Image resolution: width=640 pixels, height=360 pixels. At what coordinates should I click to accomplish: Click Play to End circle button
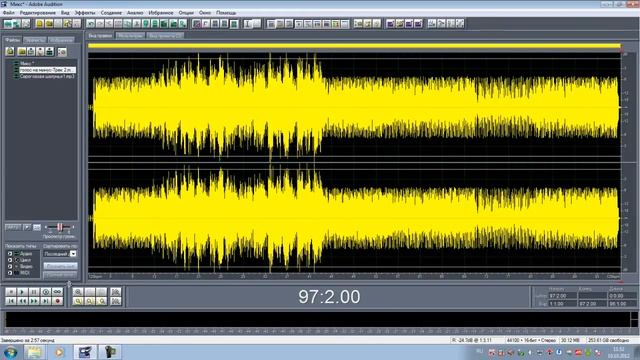pos(46,292)
